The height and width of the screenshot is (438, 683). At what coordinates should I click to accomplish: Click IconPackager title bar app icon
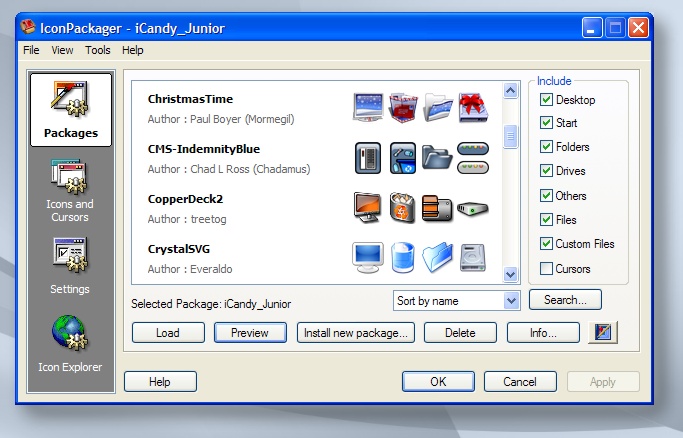click(28, 27)
